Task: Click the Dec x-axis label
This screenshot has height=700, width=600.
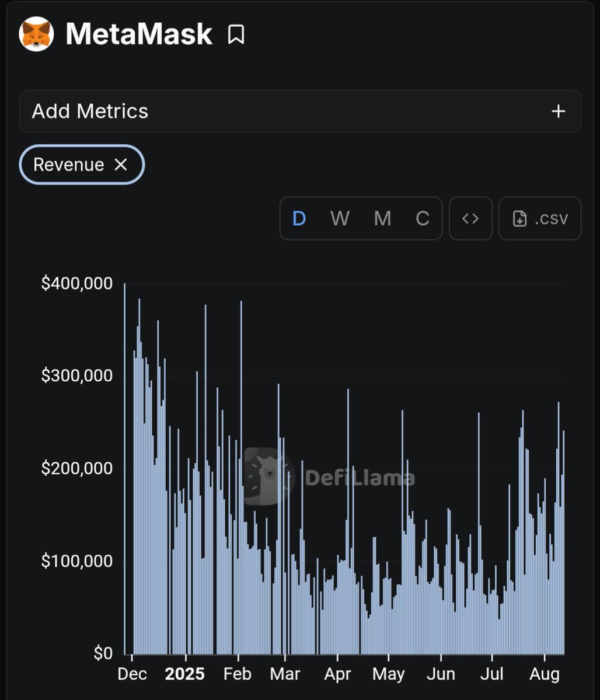Action: (x=132, y=674)
